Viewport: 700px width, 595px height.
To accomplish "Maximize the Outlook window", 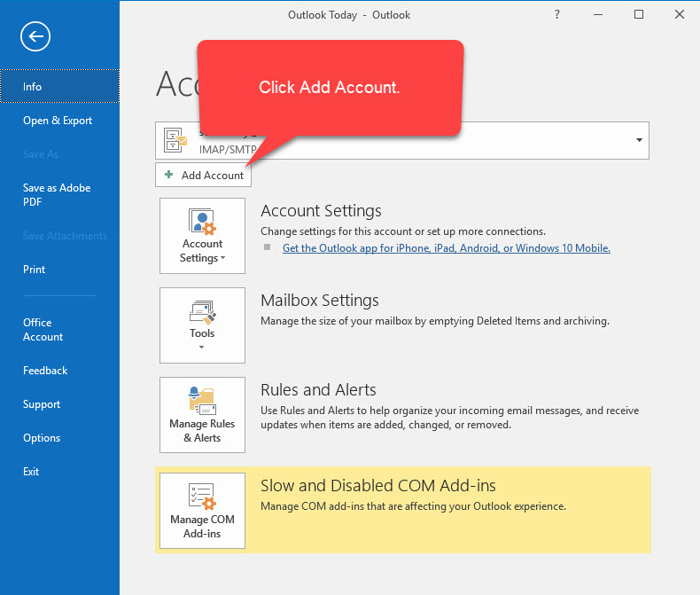I will pyautogui.click(x=639, y=14).
